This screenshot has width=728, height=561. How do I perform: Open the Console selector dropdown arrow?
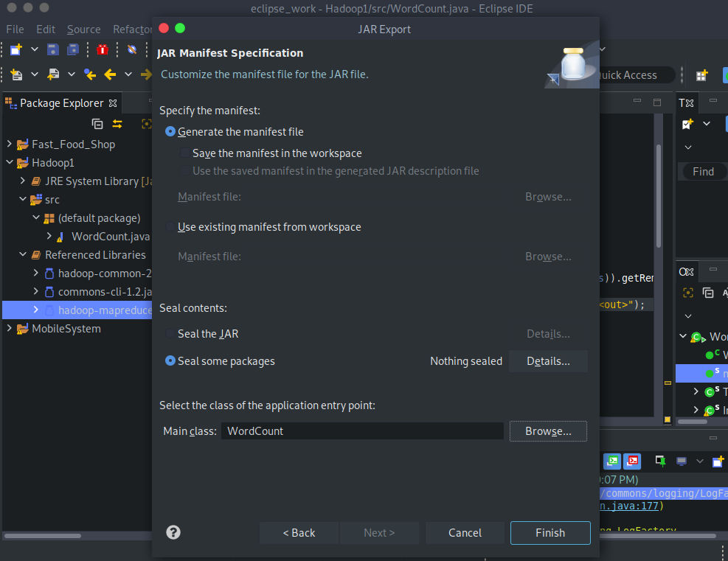[x=699, y=461]
